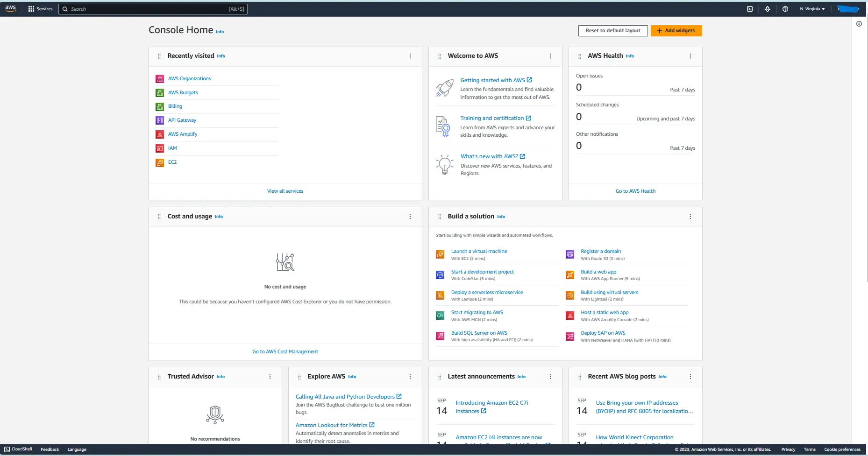868x456 pixels.
Task: Open Language menu in the footer
Action: 77,449
